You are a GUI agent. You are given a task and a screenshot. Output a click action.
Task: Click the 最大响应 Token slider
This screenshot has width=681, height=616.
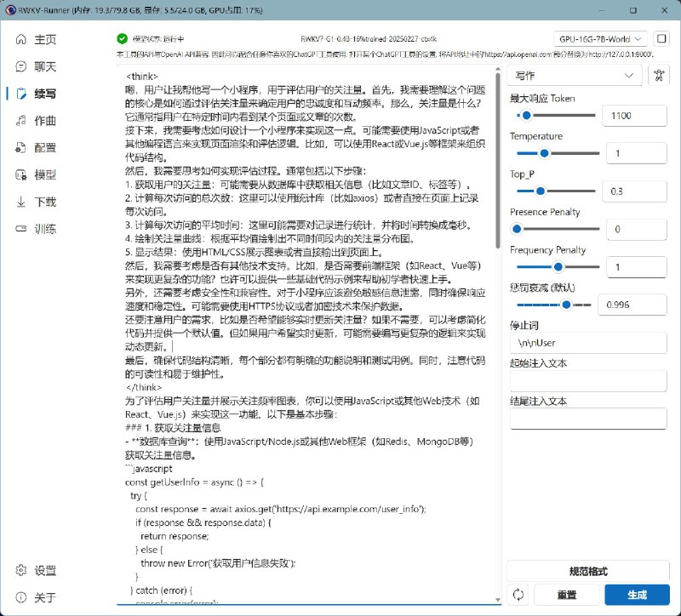point(556,116)
